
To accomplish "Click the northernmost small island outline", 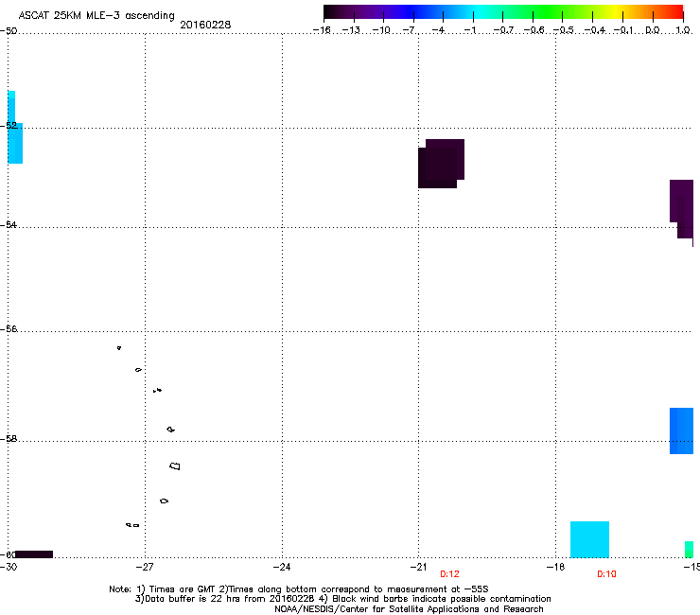I will [119, 347].
